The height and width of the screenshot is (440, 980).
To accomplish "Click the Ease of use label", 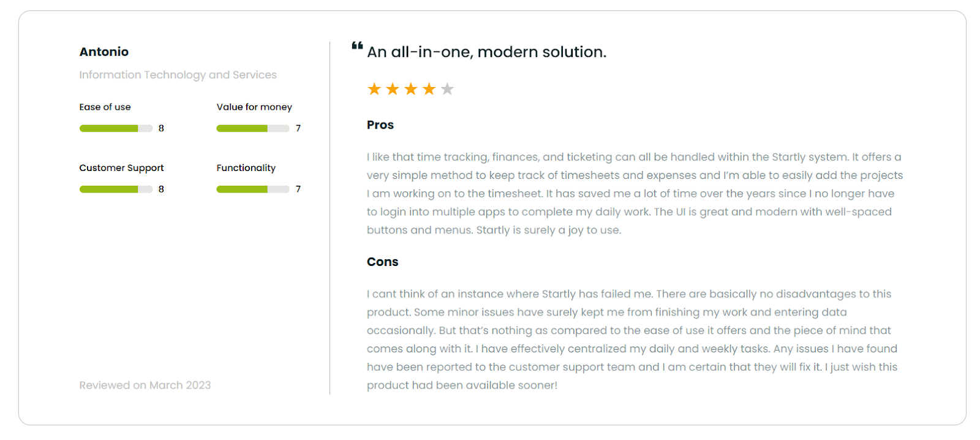I will point(105,107).
